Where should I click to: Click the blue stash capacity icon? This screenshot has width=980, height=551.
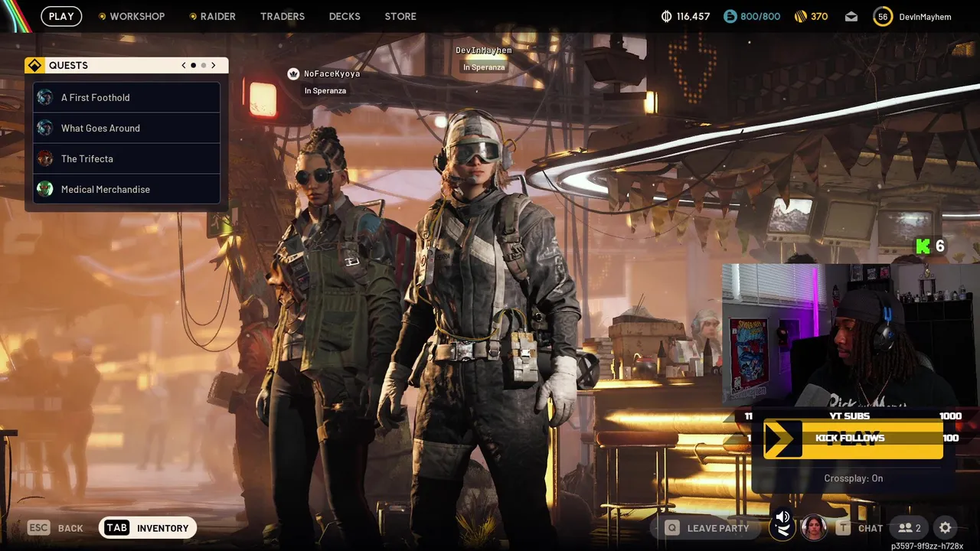point(730,16)
